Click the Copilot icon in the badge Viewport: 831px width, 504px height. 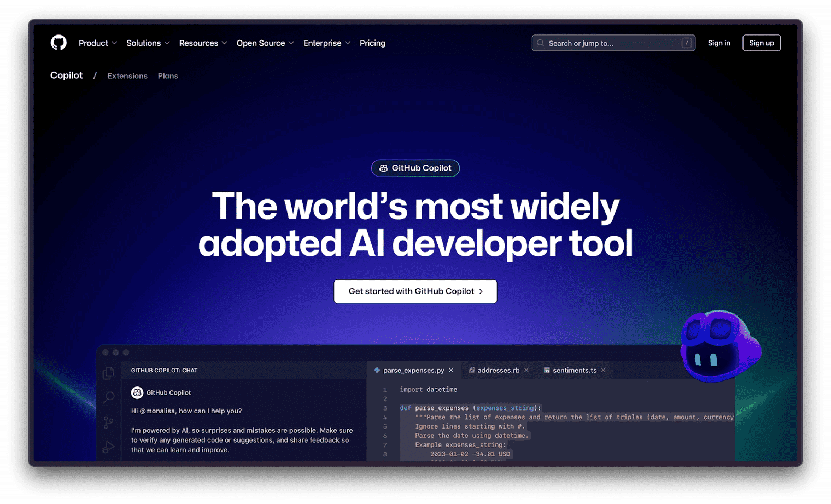tap(383, 168)
